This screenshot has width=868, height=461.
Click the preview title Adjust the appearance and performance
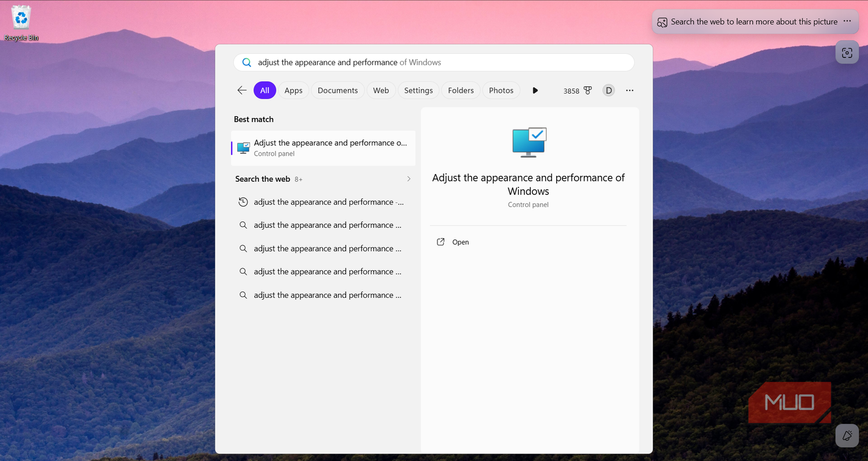coord(528,185)
